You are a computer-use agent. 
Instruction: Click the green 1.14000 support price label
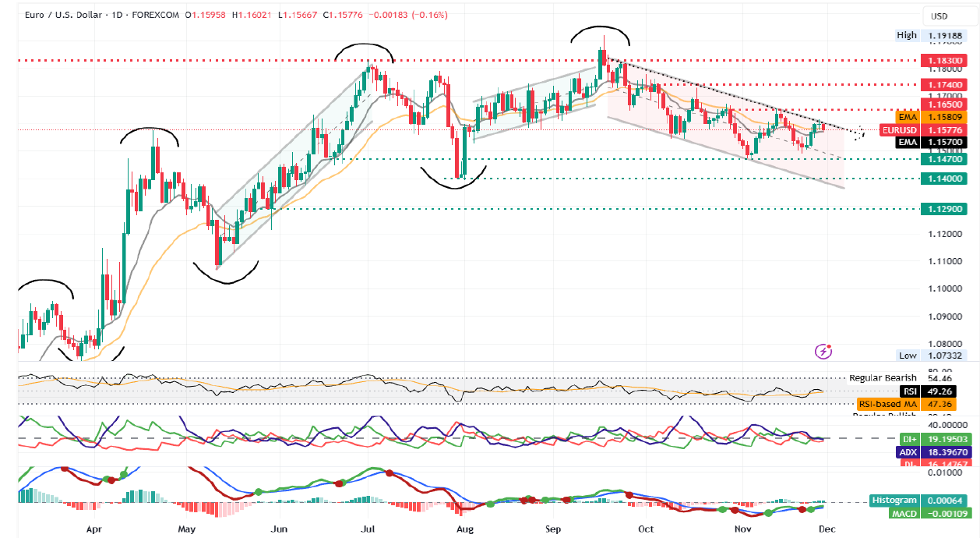(943, 179)
